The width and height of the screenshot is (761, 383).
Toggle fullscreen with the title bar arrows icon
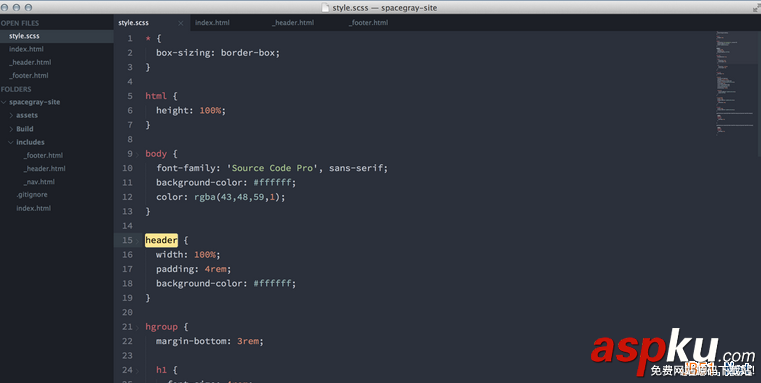tap(756, 8)
